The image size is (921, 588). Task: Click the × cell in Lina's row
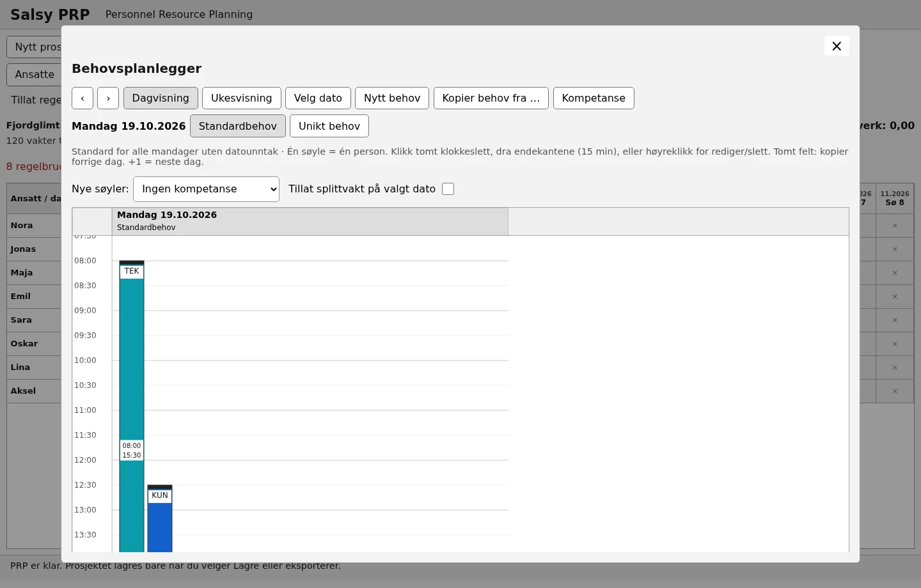895,367
